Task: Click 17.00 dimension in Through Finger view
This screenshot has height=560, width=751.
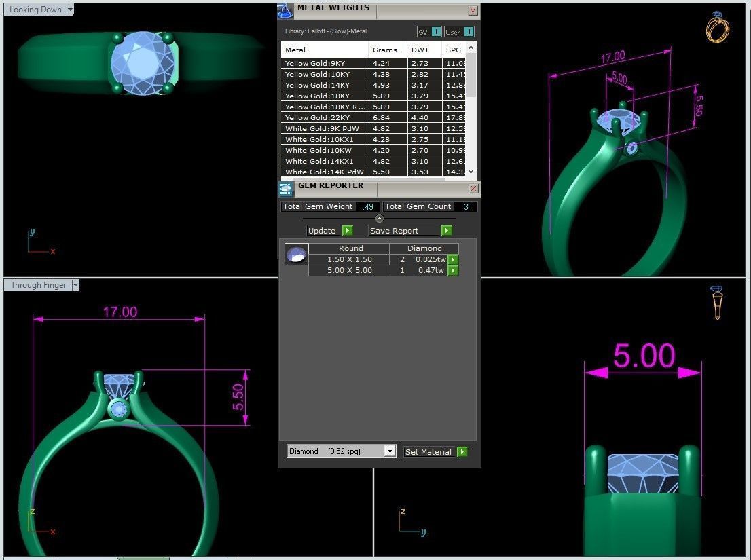Action: pos(120,312)
